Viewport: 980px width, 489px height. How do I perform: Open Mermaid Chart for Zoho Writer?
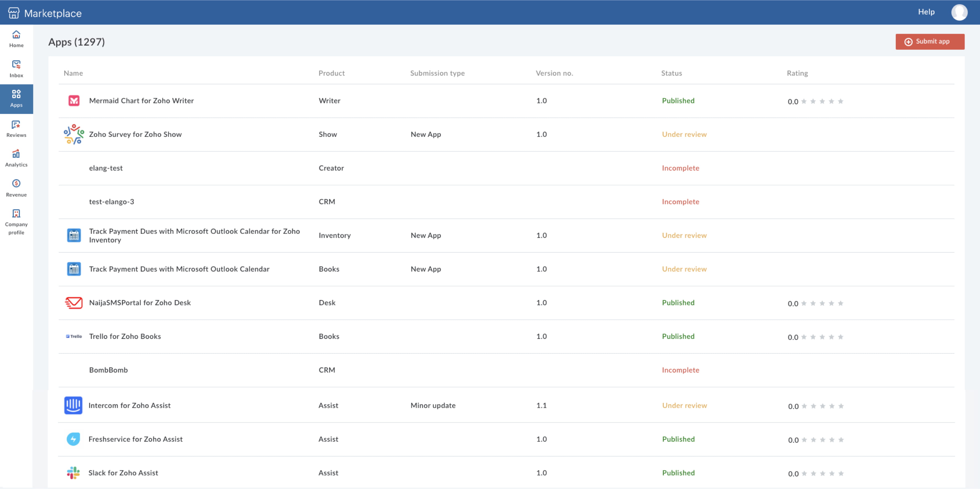142,101
